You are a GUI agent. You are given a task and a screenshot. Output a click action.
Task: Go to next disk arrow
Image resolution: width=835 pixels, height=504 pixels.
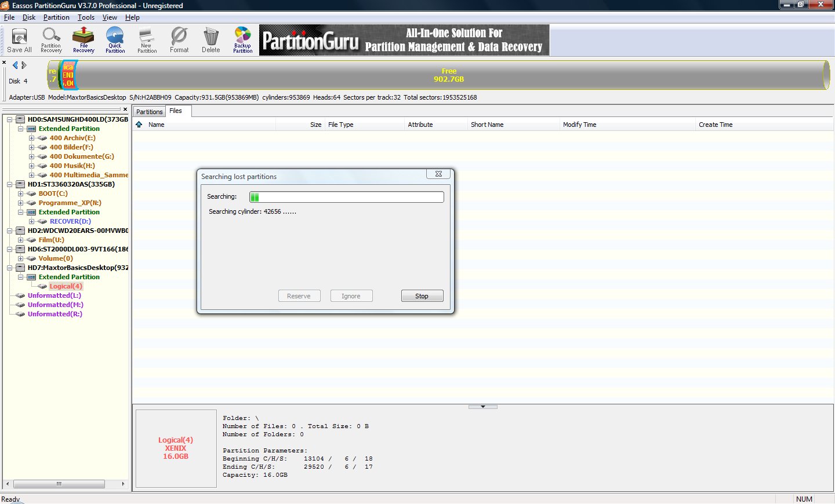pyautogui.click(x=24, y=65)
